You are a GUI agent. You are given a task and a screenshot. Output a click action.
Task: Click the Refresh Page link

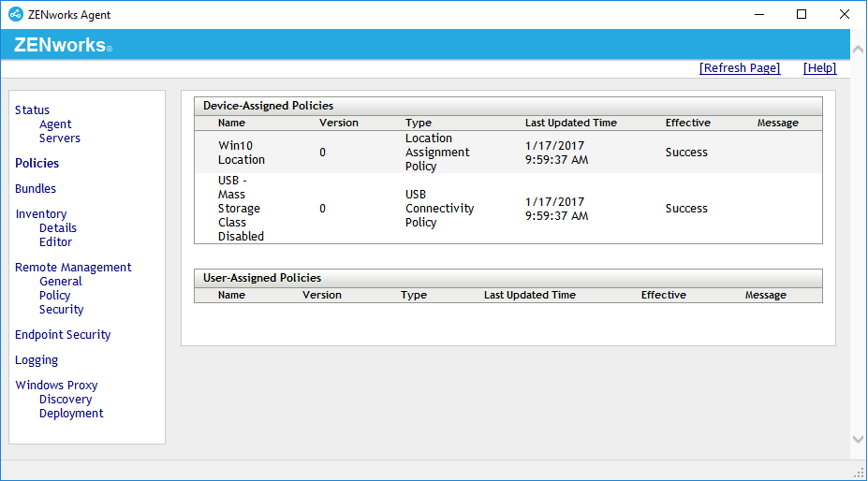click(740, 68)
